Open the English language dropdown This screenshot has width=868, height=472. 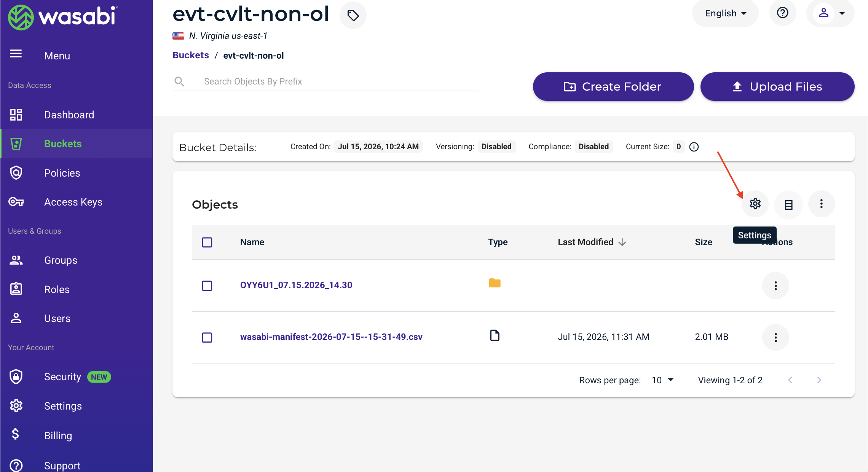[725, 13]
